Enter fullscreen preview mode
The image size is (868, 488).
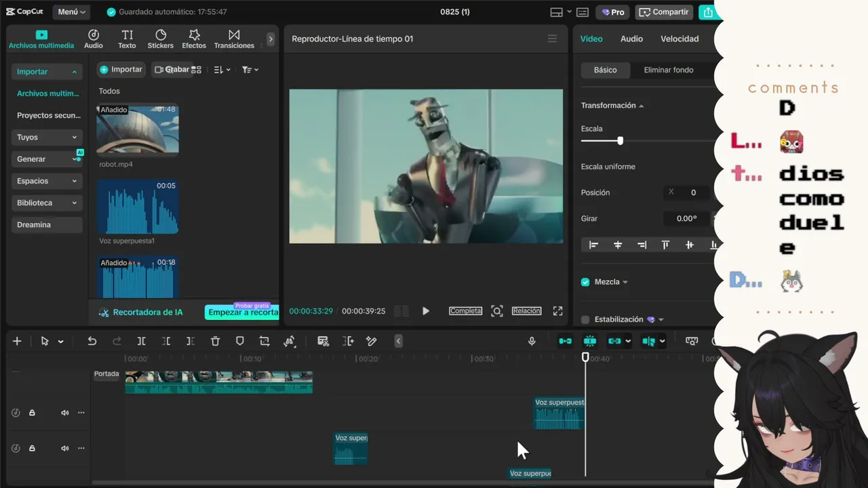coord(557,311)
